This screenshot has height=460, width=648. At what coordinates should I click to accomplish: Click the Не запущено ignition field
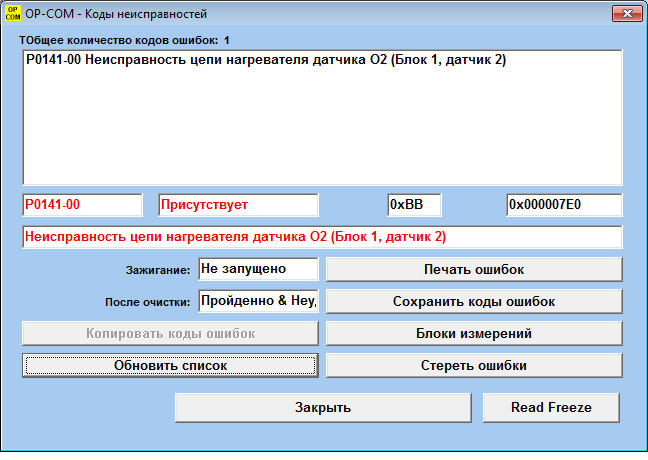tap(258, 269)
